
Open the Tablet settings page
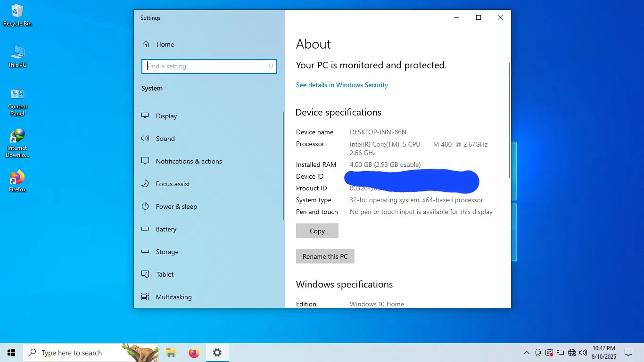165,274
